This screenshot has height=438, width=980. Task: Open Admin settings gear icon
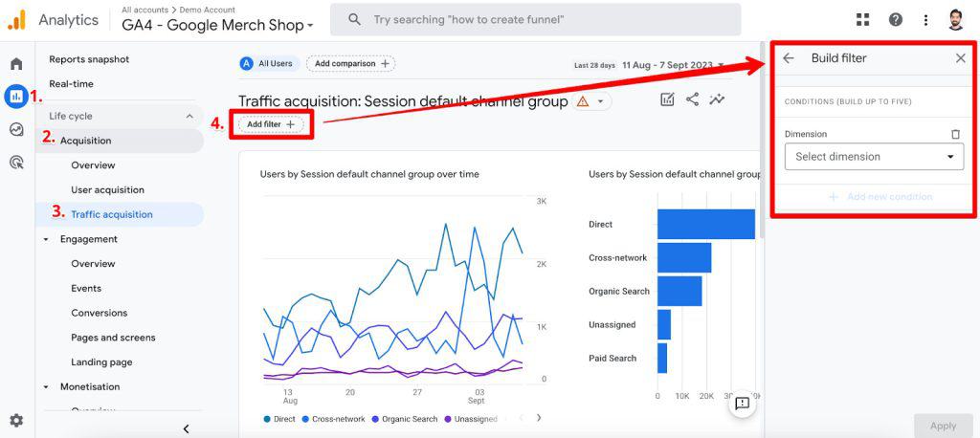[x=16, y=421]
